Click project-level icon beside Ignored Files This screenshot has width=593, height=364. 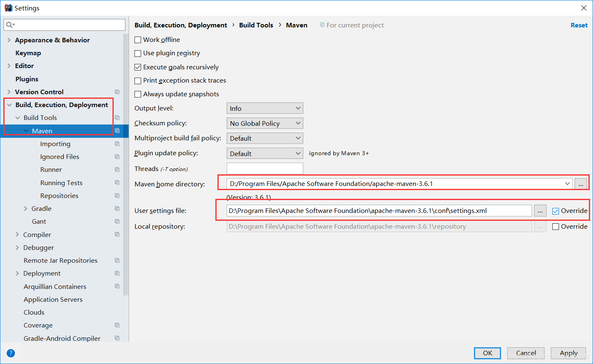(117, 156)
